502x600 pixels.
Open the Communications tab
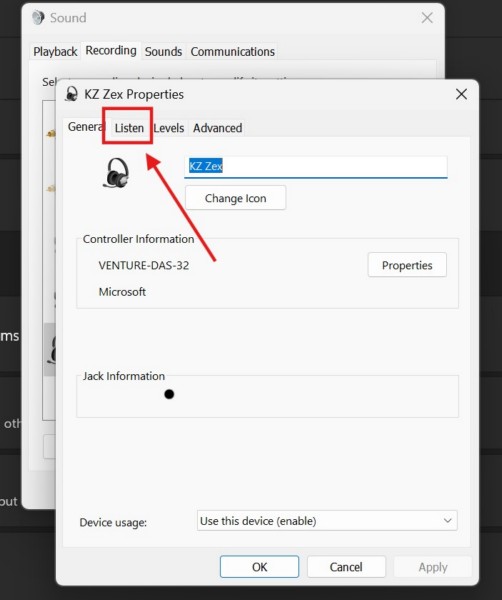click(232, 51)
